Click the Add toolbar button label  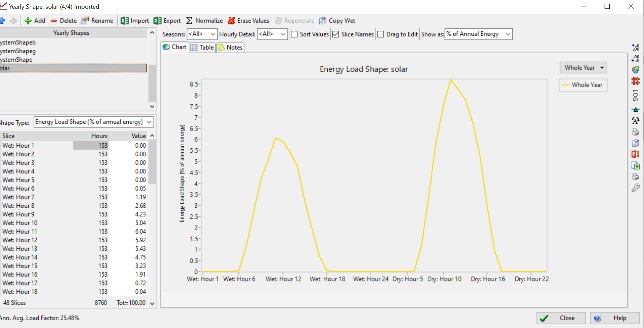pos(40,21)
